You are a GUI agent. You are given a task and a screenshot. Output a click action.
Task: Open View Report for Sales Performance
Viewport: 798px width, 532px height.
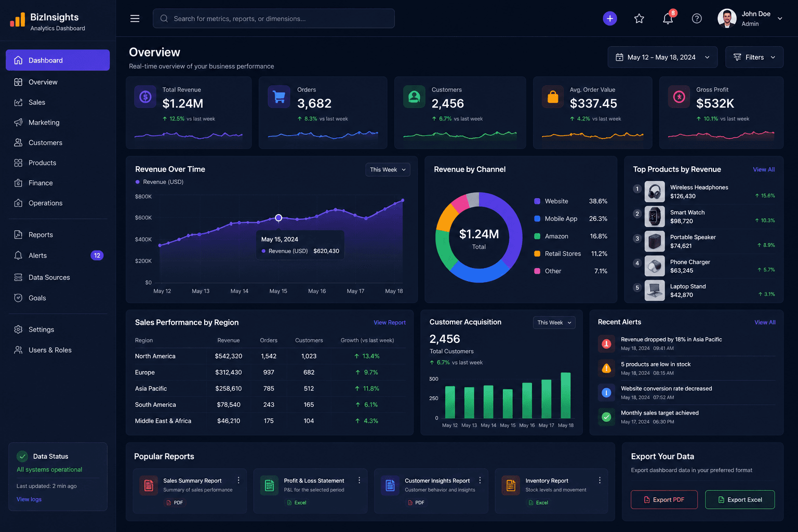pyautogui.click(x=390, y=323)
